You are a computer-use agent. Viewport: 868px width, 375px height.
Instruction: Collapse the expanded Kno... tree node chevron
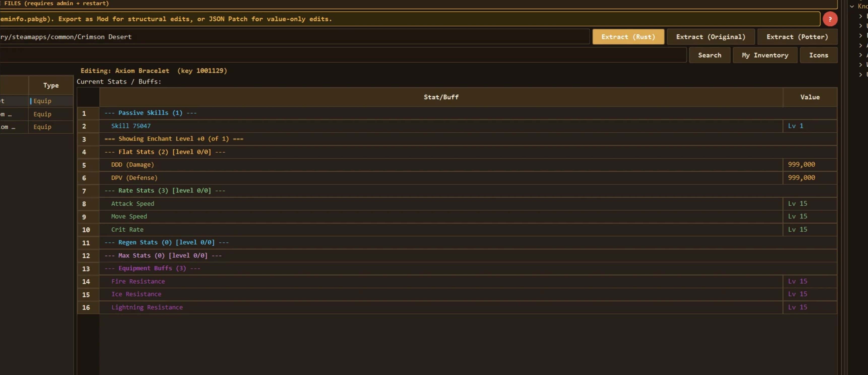coord(852,6)
